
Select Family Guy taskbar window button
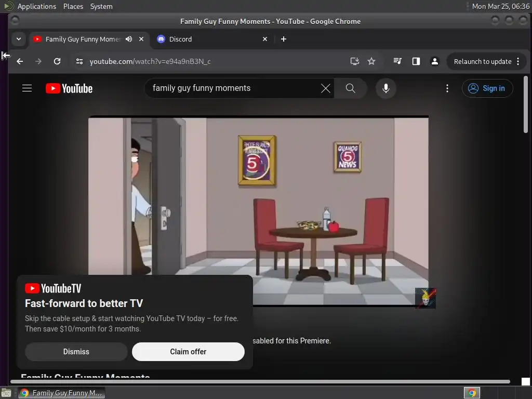click(x=61, y=393)
